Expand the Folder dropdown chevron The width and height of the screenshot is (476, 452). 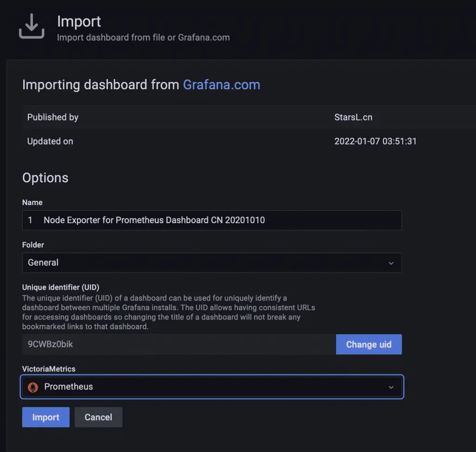tap(391, 263)
